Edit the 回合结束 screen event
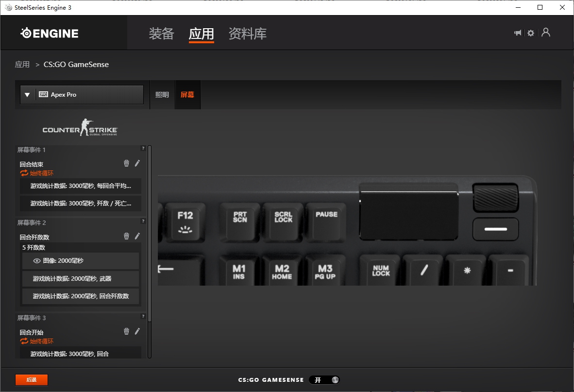This screenshot has height=392, width=574. coord(137,163)
